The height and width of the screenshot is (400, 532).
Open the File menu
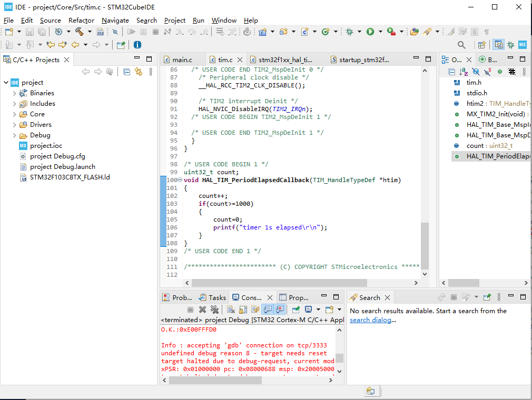tap(8, 21)
